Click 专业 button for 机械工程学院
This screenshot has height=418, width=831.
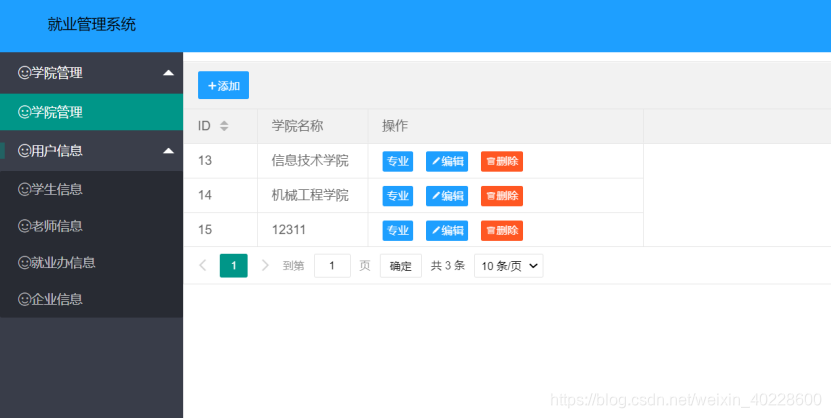[397, 196]
